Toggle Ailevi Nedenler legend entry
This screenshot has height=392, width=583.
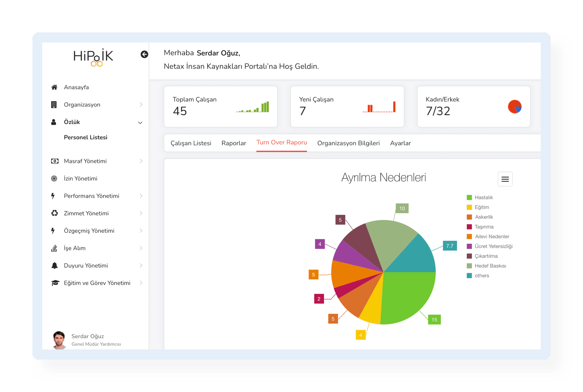[488, 236]
